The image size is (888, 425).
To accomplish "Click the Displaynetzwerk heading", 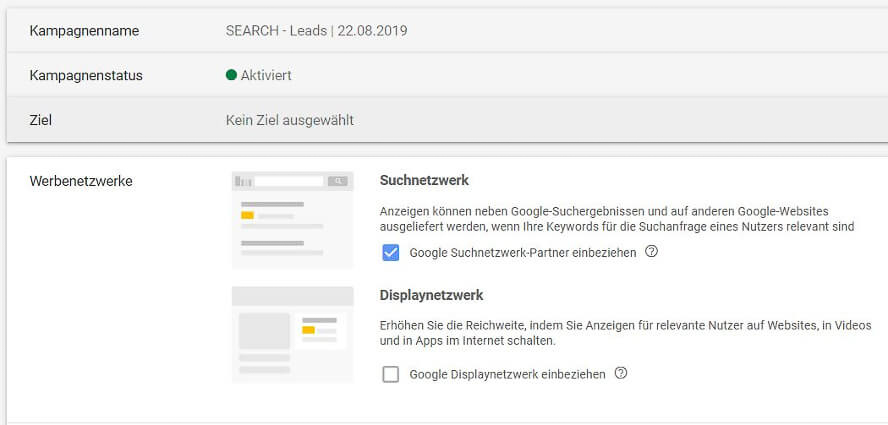I will [x=432, y=295].
